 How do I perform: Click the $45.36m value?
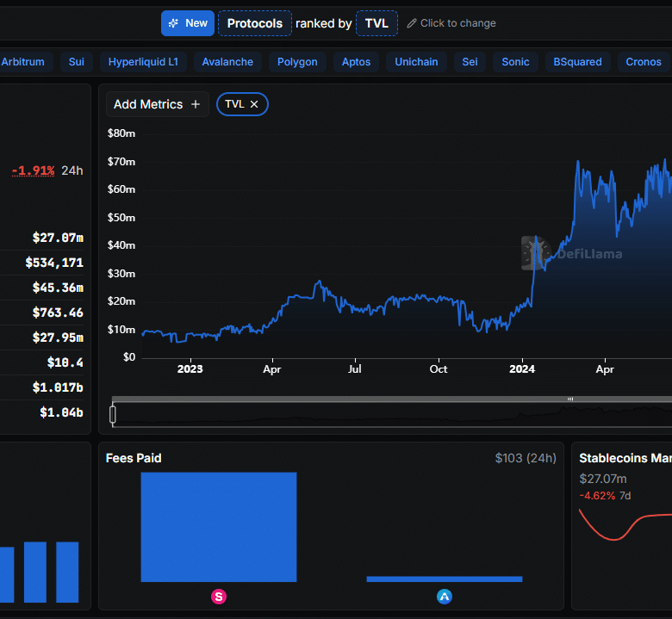[x=58, y=288]
